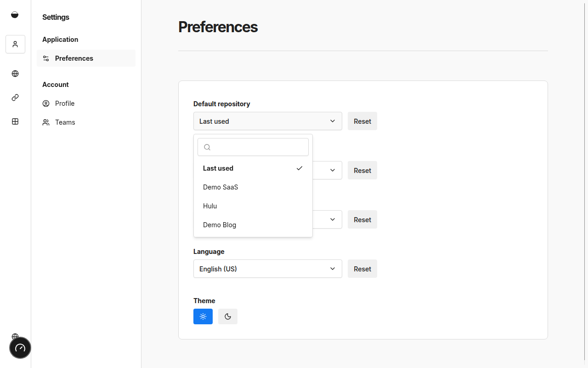588x368 pixels.
Task: Select the grid icon in the sidebar
Action: click(x=15, y=121)
